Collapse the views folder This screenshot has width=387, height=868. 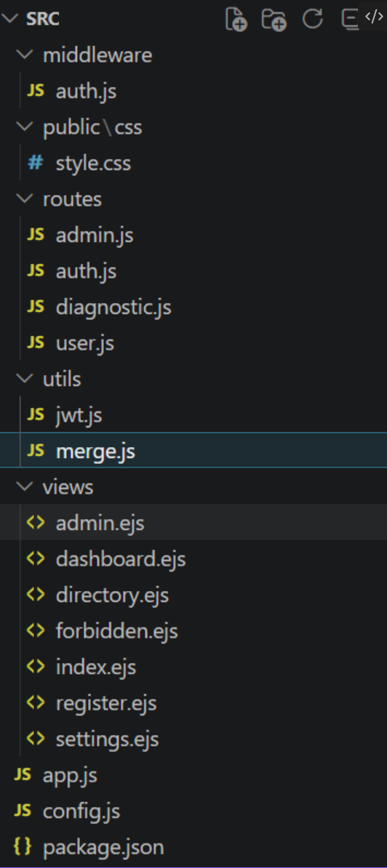[x=25, y=486]
